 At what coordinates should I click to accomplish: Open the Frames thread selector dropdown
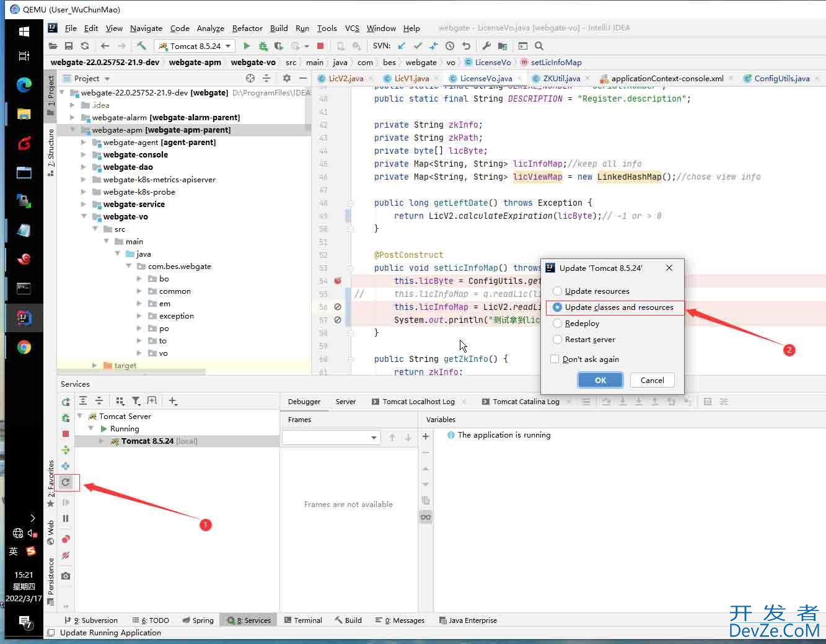(331, 438)
